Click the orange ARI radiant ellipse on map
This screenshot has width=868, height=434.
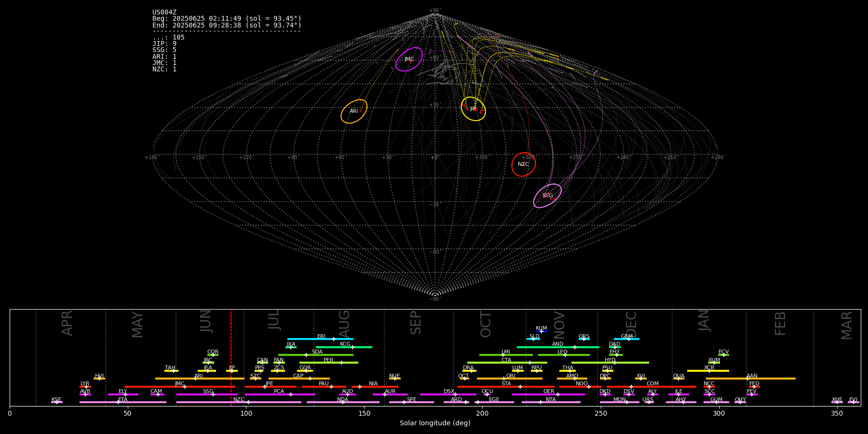coord(354,111)
